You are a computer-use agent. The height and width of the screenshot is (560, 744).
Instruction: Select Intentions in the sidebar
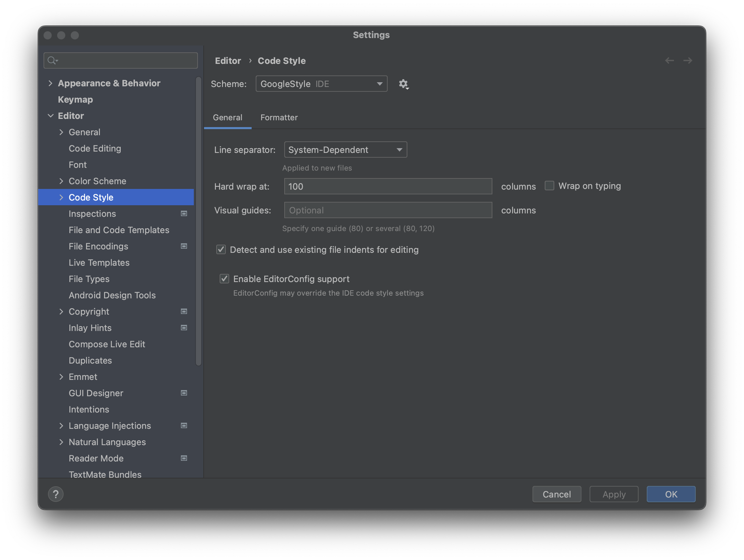pyautogui.click(x=89, y=409)
